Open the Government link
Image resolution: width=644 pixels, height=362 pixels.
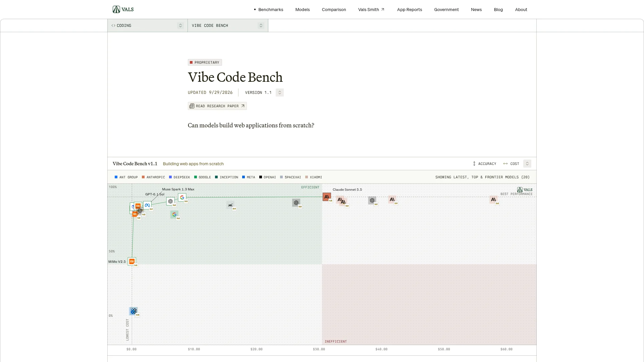click(x=446, y=9)
